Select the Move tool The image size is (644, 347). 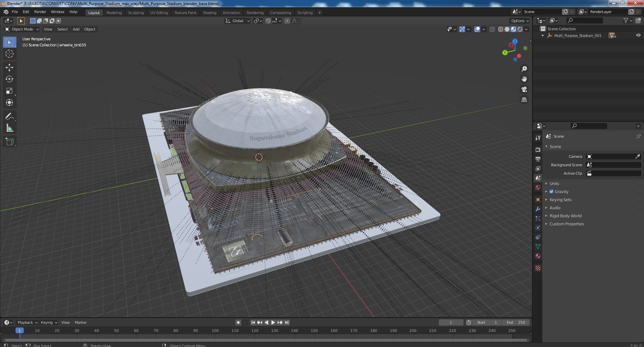[9, 68]
